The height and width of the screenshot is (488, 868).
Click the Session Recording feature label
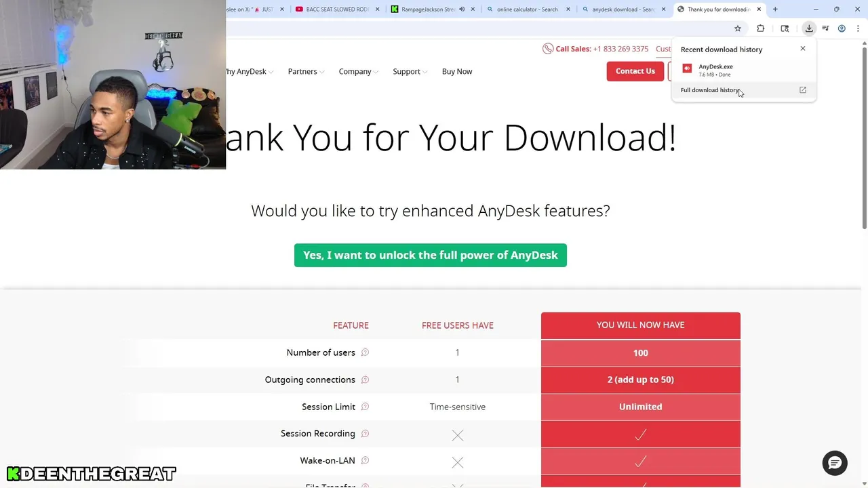coord(318,434)
